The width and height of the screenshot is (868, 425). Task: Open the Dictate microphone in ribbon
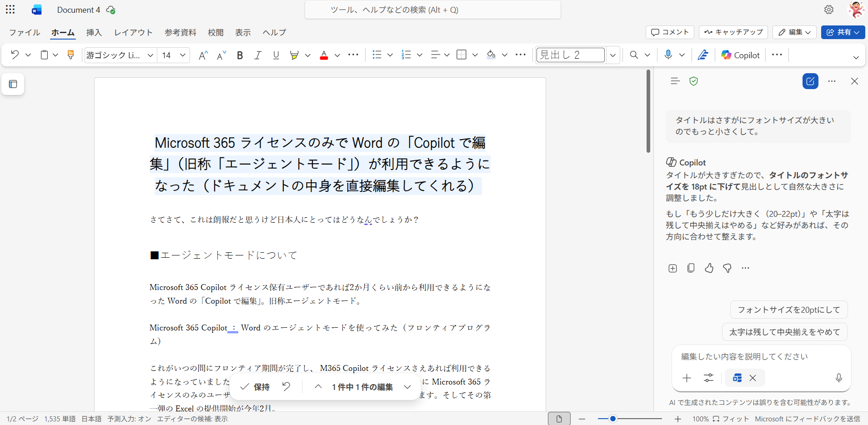pos(668,55)
